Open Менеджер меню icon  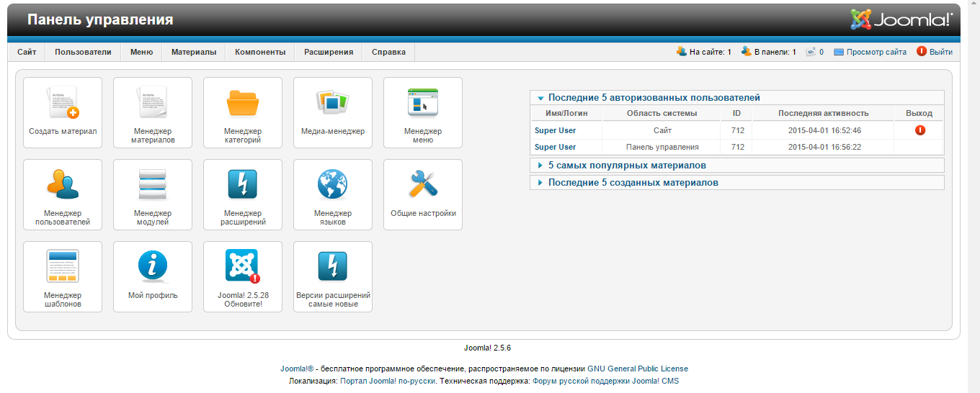coord(423,113)
